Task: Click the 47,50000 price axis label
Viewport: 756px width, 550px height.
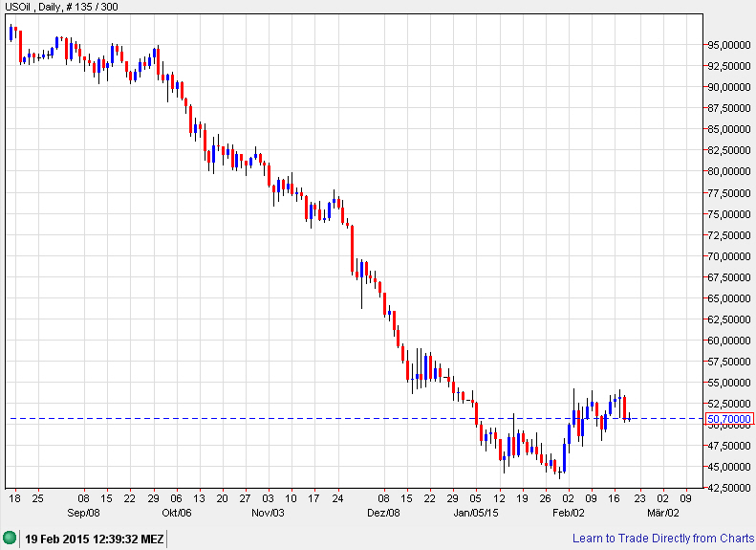Action: [x=729, y=446]
